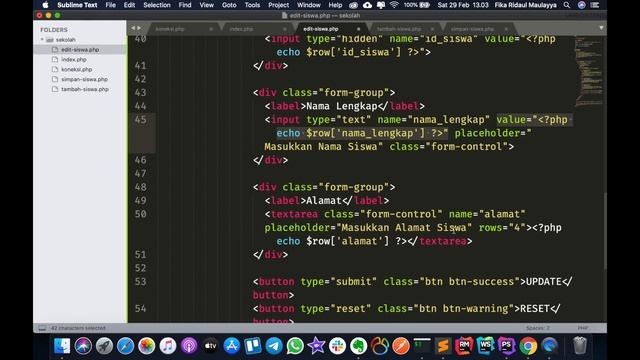
Task: Click line number 45 in gutter
Action: 140,120
